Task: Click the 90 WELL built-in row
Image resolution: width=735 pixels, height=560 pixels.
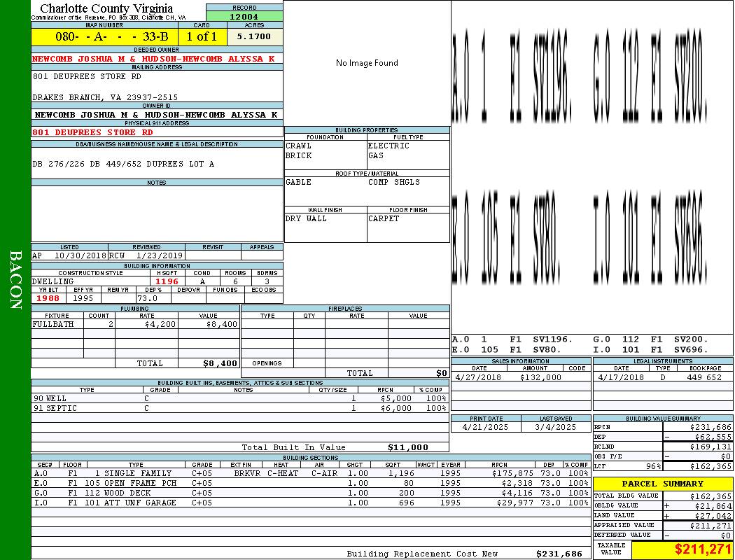Action: tap(240, 399)
